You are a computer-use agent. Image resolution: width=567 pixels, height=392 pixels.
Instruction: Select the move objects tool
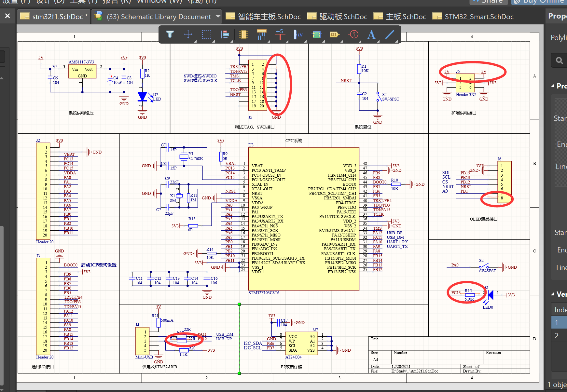point(188,34)
